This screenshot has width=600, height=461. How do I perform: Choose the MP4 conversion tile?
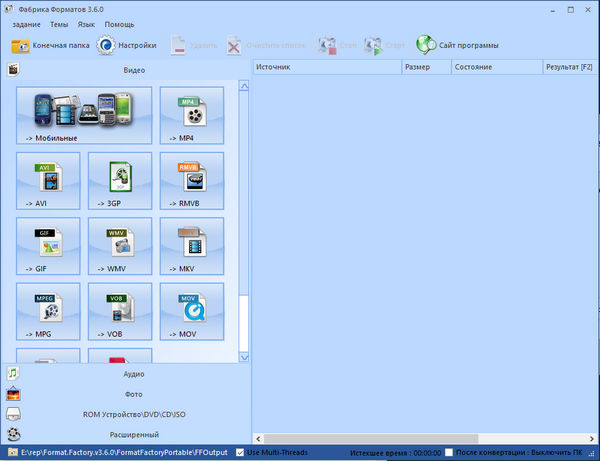[192, 115]
